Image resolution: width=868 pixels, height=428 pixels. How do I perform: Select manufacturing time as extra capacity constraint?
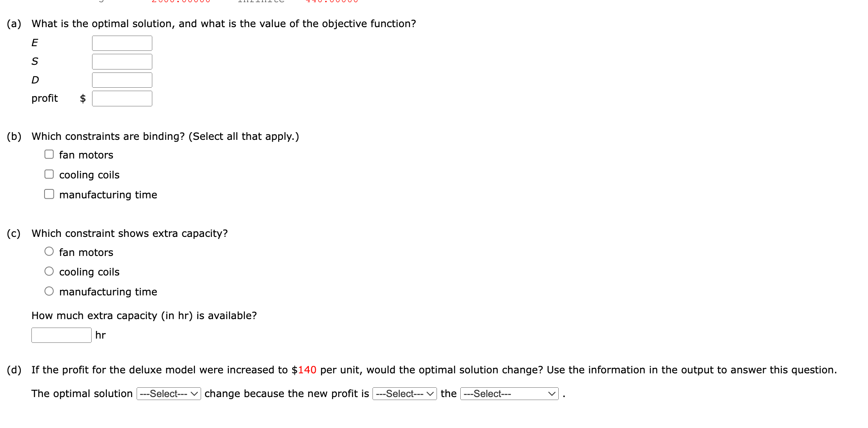49,290
